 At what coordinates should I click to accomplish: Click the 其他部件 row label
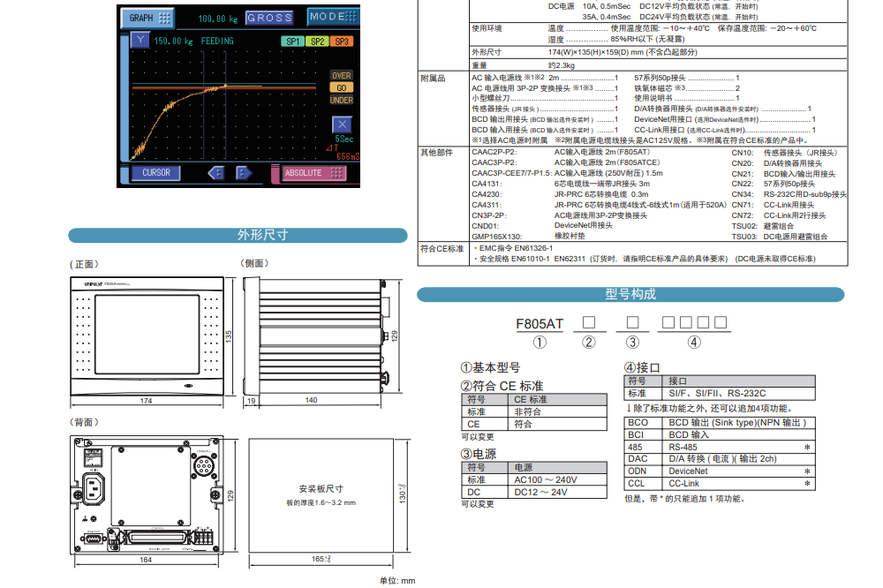click(437, 153)
